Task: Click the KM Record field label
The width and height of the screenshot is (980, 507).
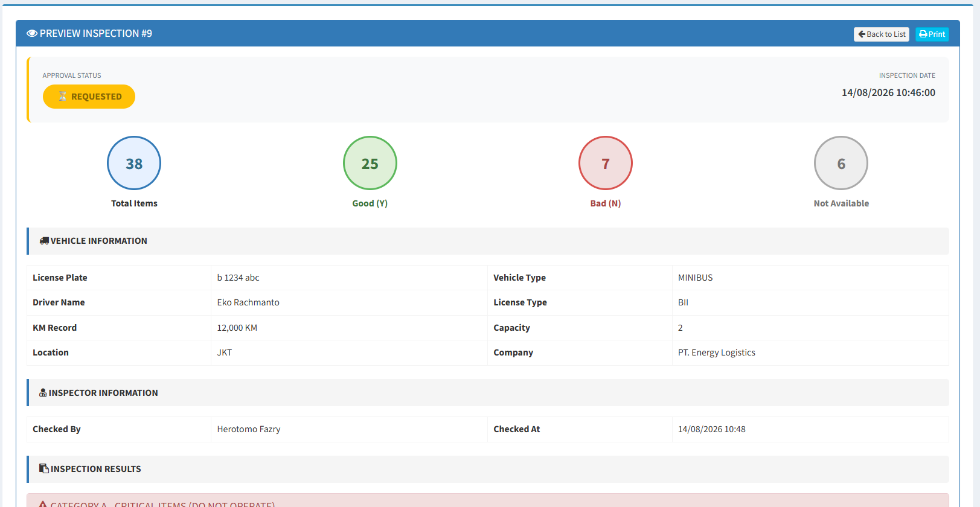Action: pyautogui.click(x=54, y=328)
